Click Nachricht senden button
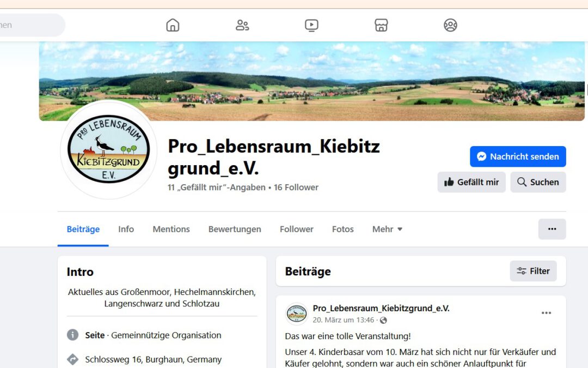 (x=518, y=156)
